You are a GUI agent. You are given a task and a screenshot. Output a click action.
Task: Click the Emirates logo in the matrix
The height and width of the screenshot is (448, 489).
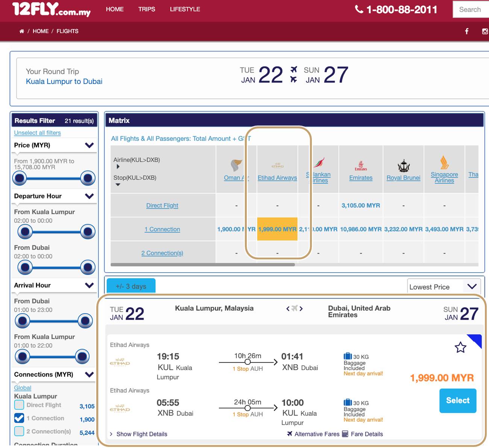[361, 166]
